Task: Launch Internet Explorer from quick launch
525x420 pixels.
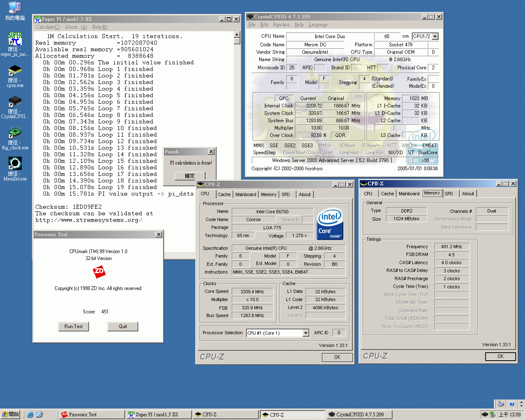Action: tap(30, 415)
